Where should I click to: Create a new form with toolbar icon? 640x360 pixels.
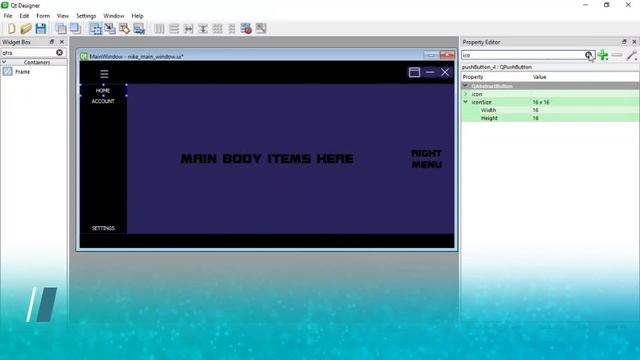pyautogui.click(x=11, y=29)
